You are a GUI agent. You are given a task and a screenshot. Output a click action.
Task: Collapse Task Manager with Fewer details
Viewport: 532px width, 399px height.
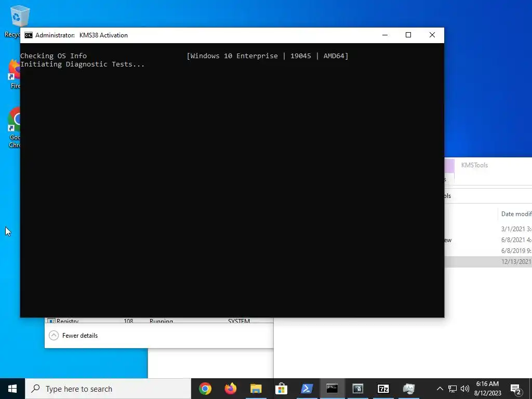coord(73,336)
